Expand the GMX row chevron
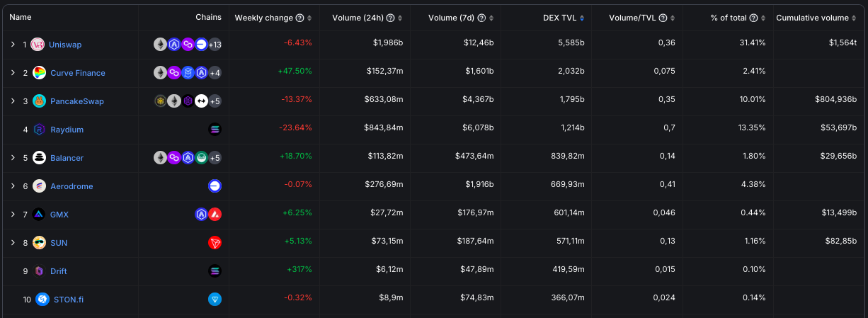Image resolution: width=868 pixels, height=318 pixels. click(13, 215)
